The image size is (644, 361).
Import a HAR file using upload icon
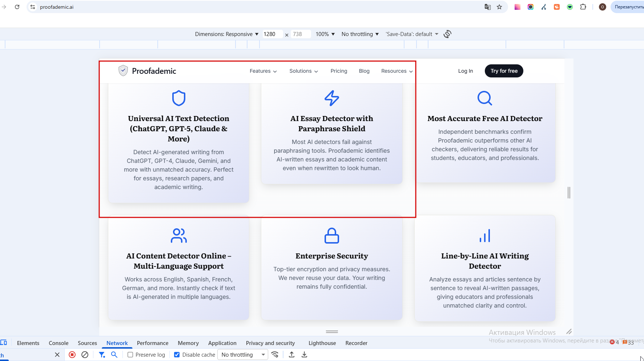click(x=291, y=354)
